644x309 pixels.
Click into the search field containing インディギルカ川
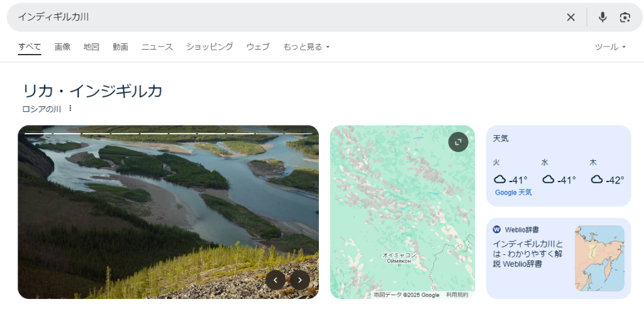point(283,18)
